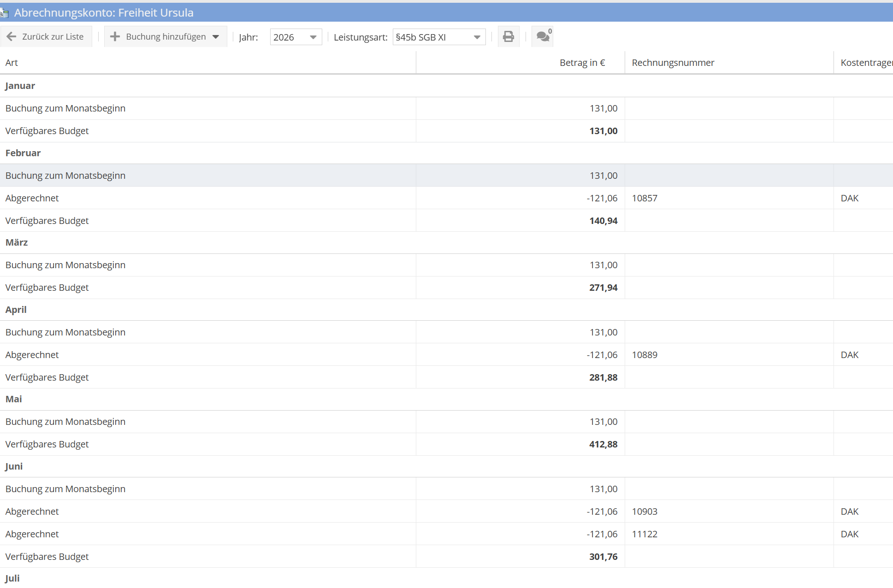Select the Juni group row
This screenshot has width=893, height=588.
(x=446, y=466)
